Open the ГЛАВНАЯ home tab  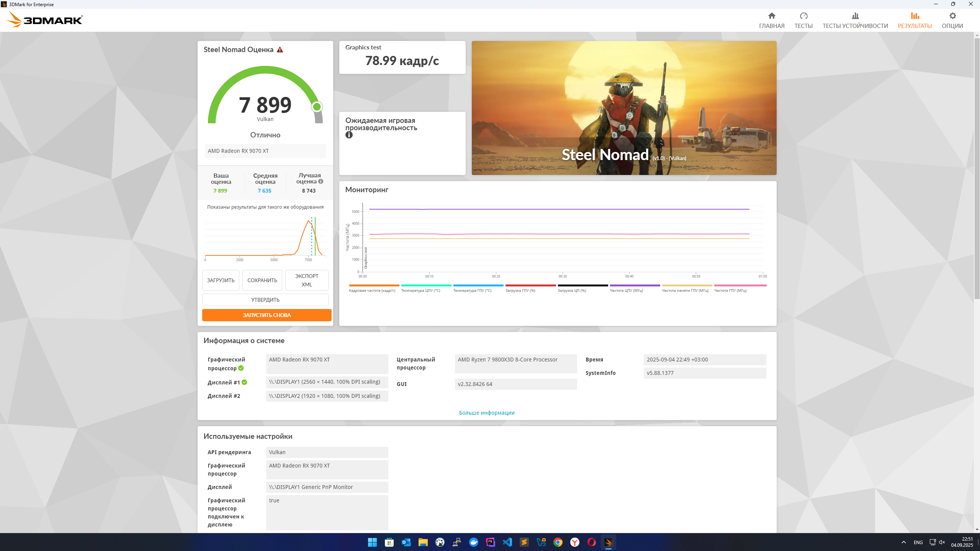pyautogui.click(x=771, y=20)
